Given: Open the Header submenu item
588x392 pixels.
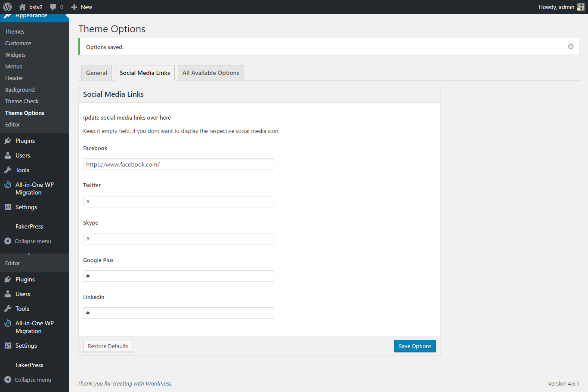Looking at the screenshot, I should pos(14,78).
